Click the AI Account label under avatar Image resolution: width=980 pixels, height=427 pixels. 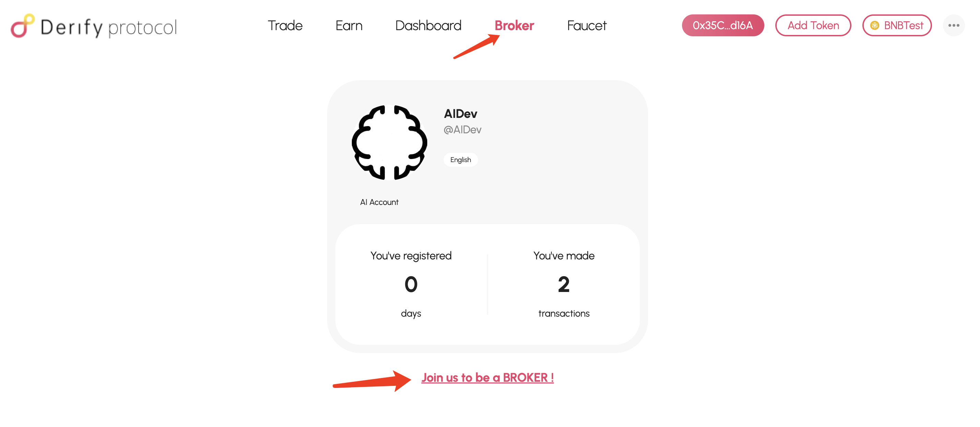[x=379, y=202]
